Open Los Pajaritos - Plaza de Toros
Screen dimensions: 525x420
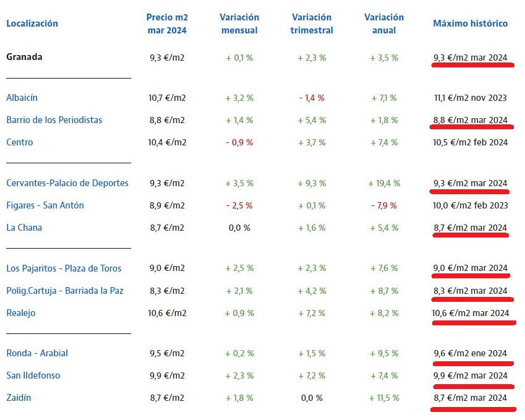pos(64,268)
